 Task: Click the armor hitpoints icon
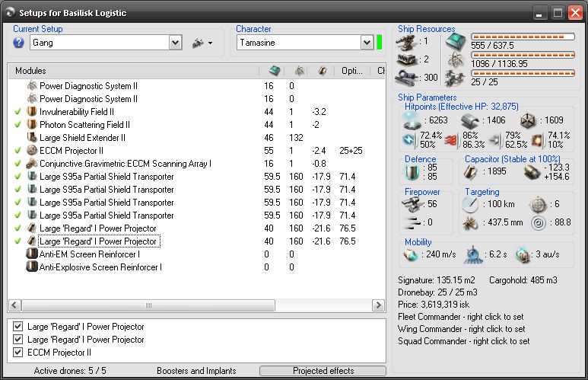click(x=469, y=121)
